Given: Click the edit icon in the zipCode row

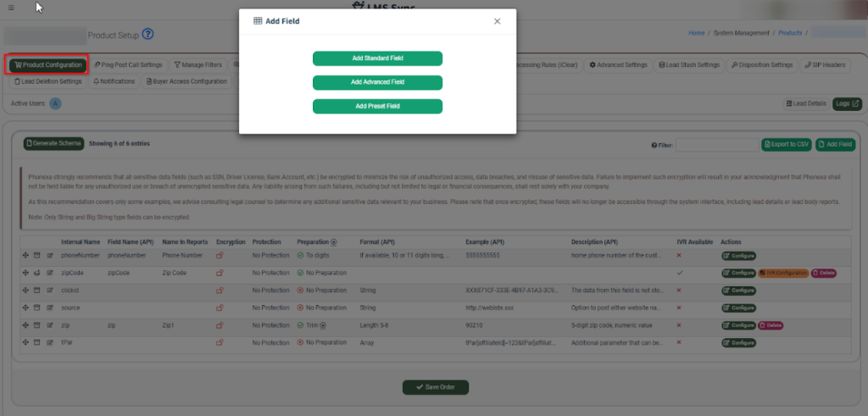Looking at the screenshot, I should (49, 273).
